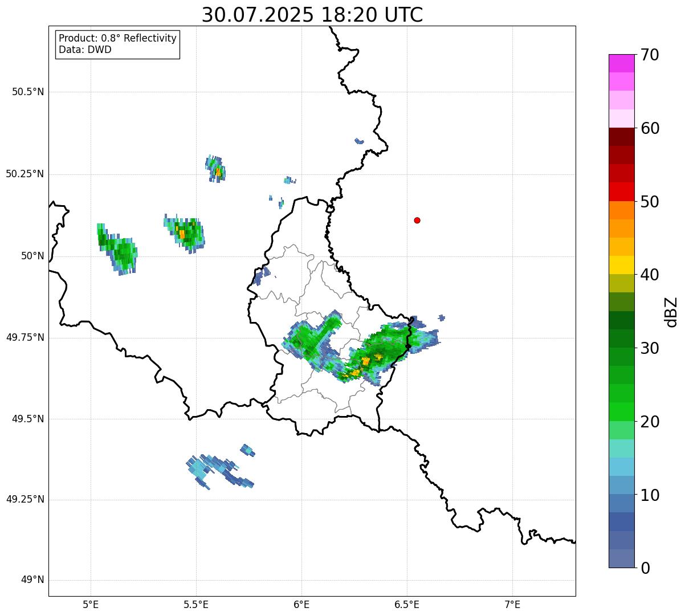Click the radar echo cell near 5.6°E 50.25°N
Image resolution: width=685 pixels, height=616 pixels.
click(216, 169)
